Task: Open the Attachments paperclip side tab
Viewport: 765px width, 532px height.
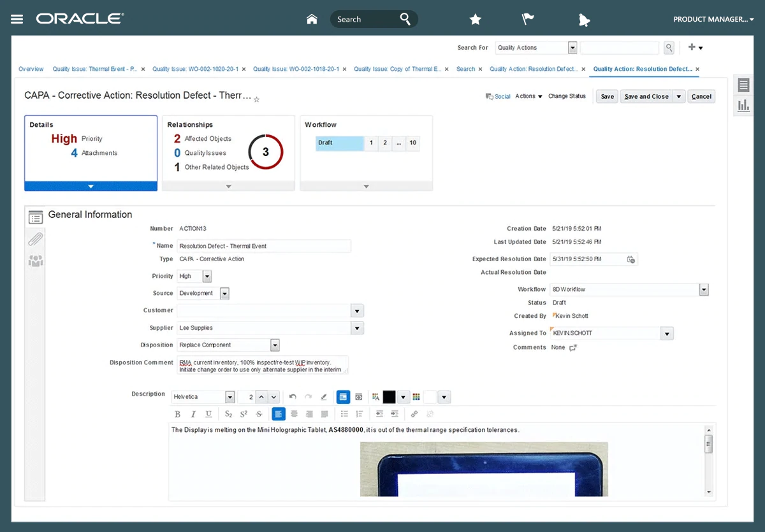Action: (x=36, y=240)
